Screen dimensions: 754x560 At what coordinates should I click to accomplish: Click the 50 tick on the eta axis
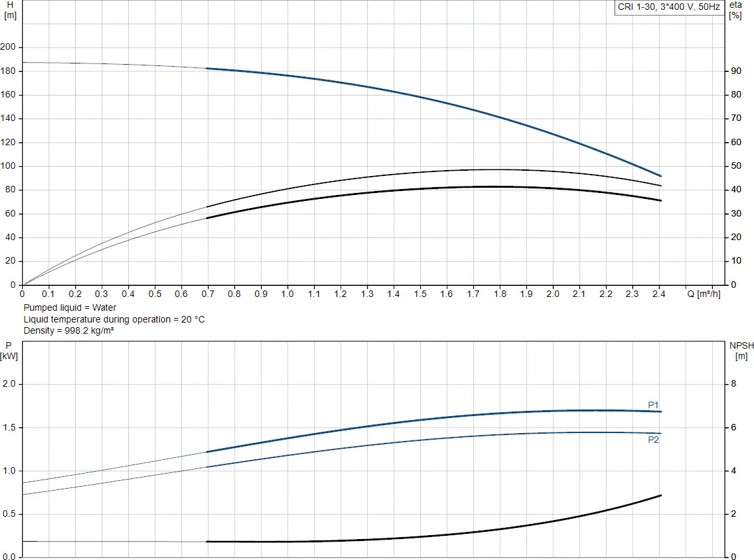click(736, 166)
